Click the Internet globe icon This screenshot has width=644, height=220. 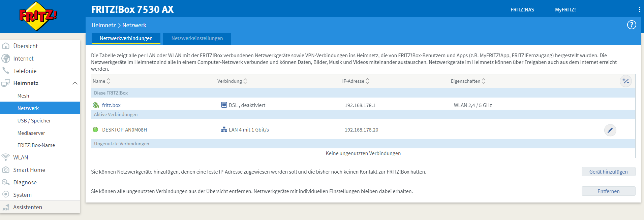pyautogui.click(x=6, y=58)
